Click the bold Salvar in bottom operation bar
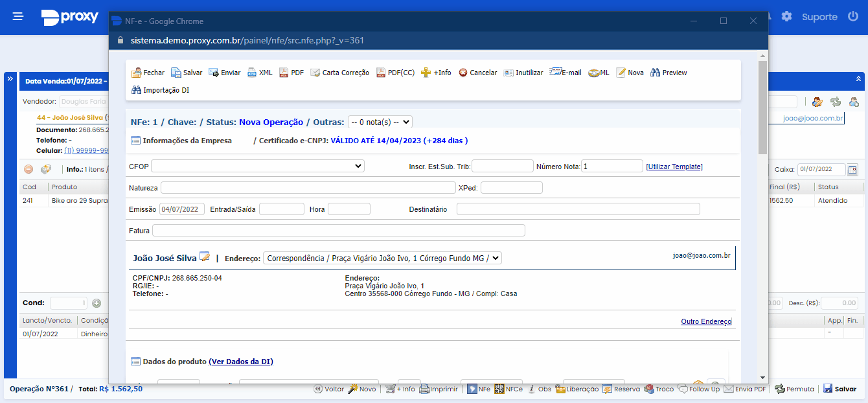 pyautogui.click(x=839, y=389)
